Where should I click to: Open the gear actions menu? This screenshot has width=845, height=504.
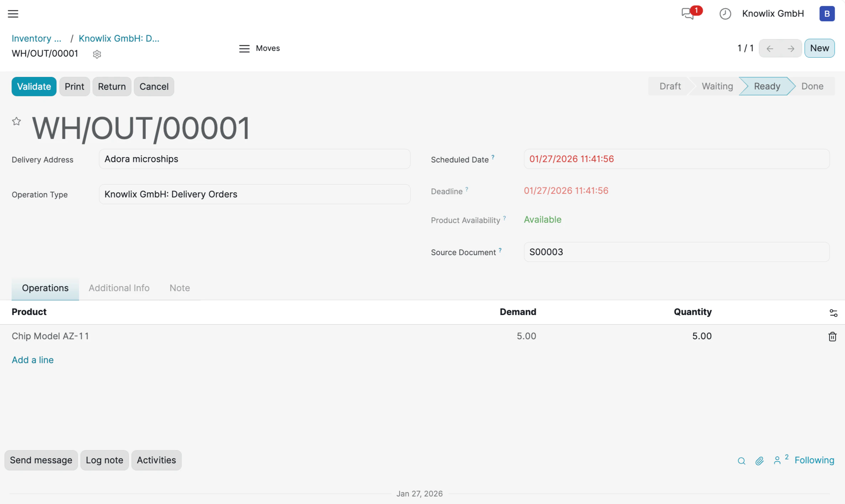[97, 54]
